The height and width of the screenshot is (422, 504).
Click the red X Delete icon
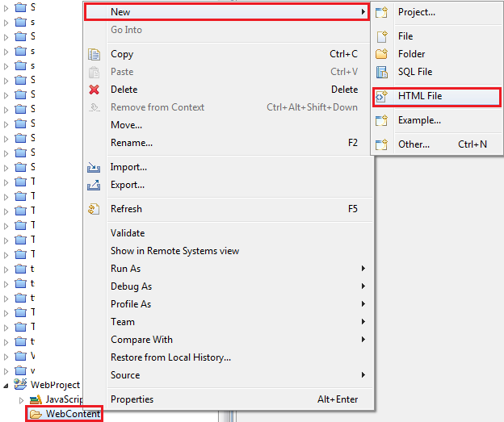pyautogui.click(x=94, y=90)
